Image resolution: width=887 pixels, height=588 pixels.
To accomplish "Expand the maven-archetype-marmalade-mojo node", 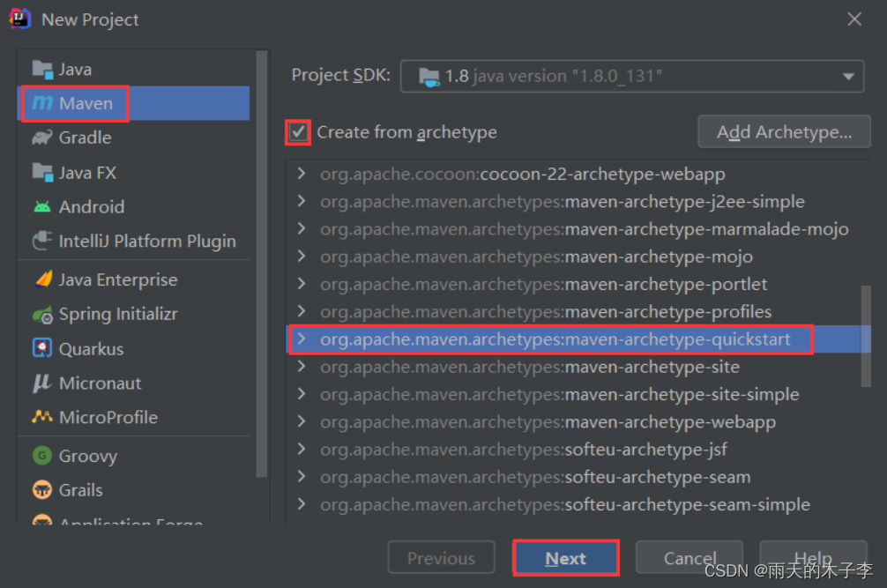I will 302,229.
